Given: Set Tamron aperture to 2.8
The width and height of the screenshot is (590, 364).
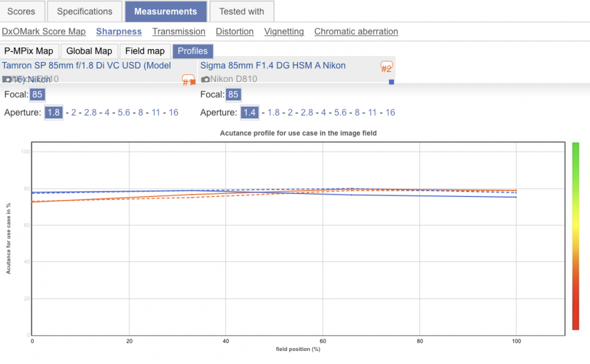Looking at the screenshot, I should coord(90,113).
